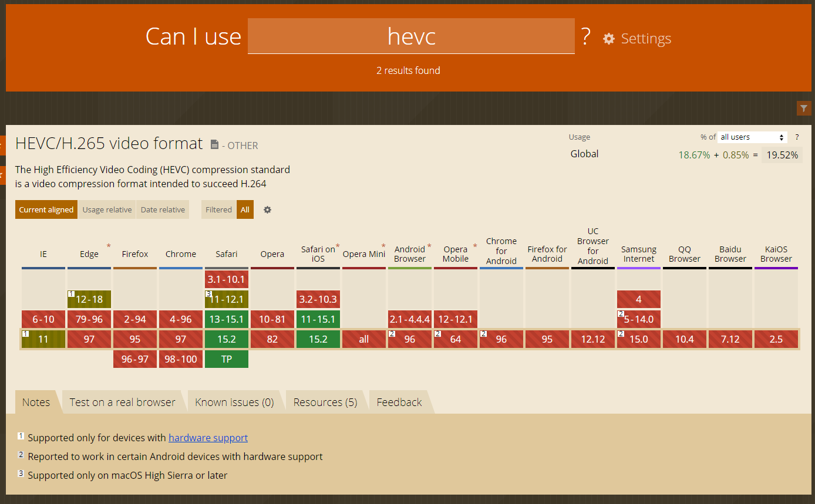Open table options with the gear beside All
This screenshot has width=815, height=504.
267,209
